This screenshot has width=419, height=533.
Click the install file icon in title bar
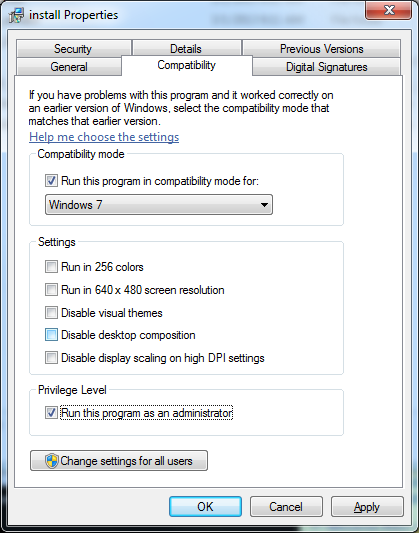click(x=16, y=16)
